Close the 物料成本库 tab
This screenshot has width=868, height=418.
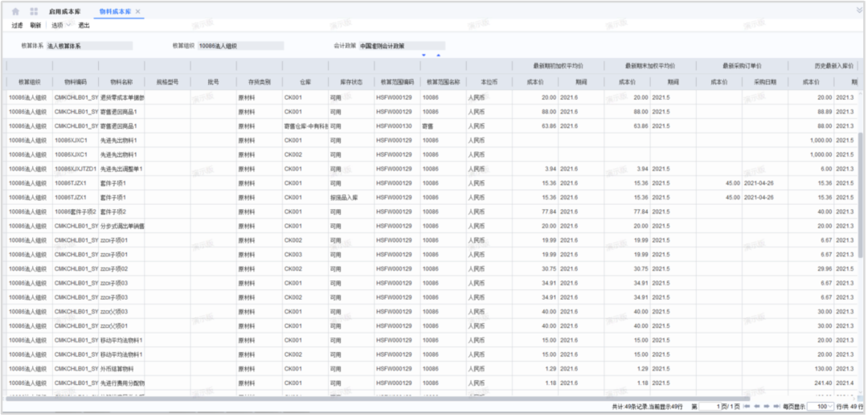pyautogui.click(x=138, y=11)
